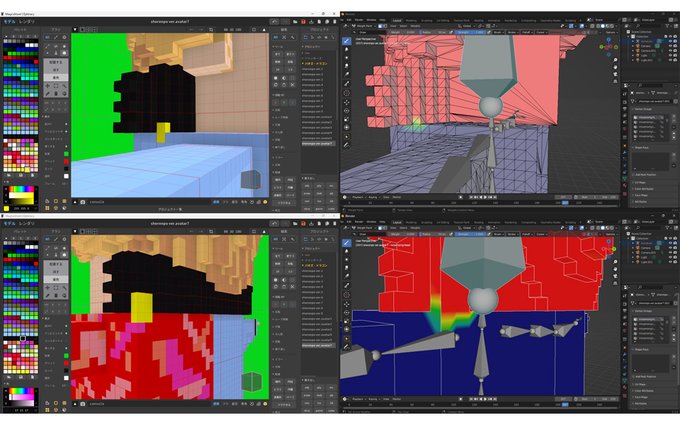The width and height of the screenshot is (680, 425).
Task: Switch to モデル tab in top MagicaVoxel window
Action: [9, 21]
